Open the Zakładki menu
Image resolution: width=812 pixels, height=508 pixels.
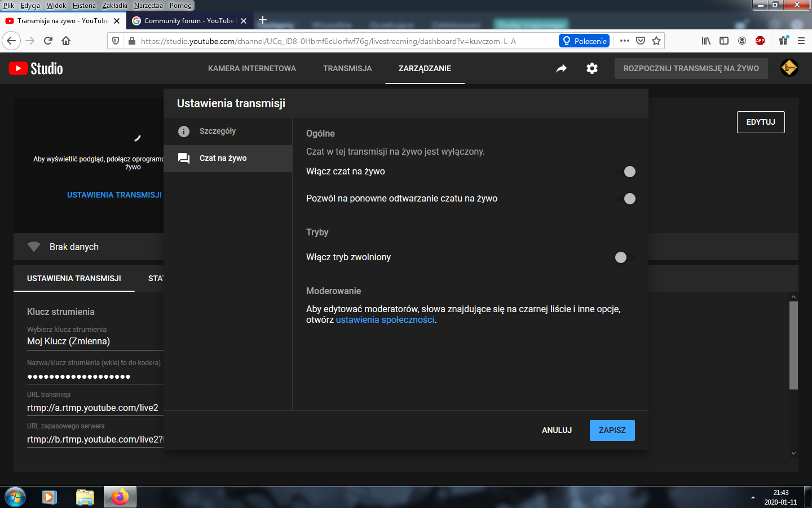point(115,5)
